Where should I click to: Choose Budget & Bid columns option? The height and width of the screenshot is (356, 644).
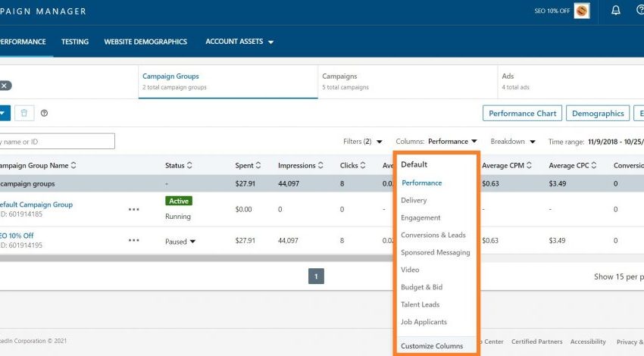tap(421, 287)
